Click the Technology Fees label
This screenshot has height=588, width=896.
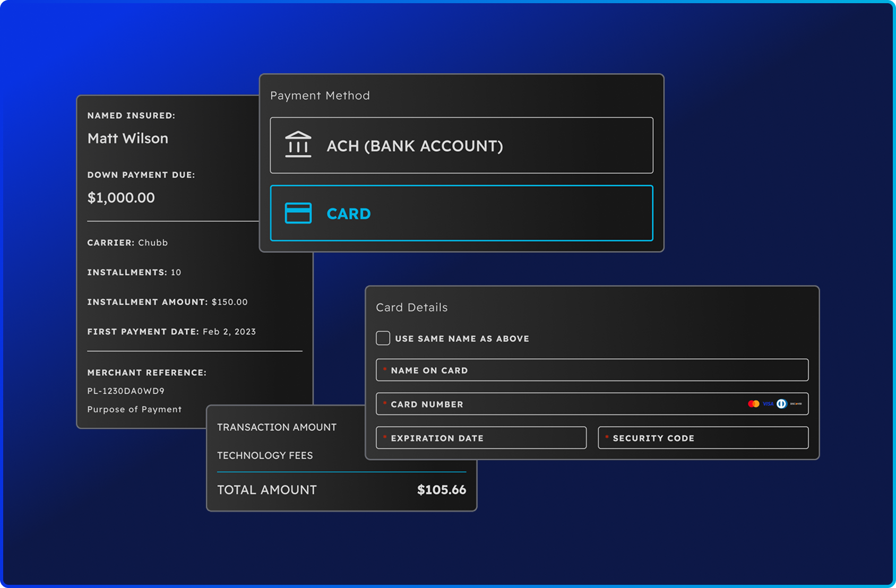[265, 455]
